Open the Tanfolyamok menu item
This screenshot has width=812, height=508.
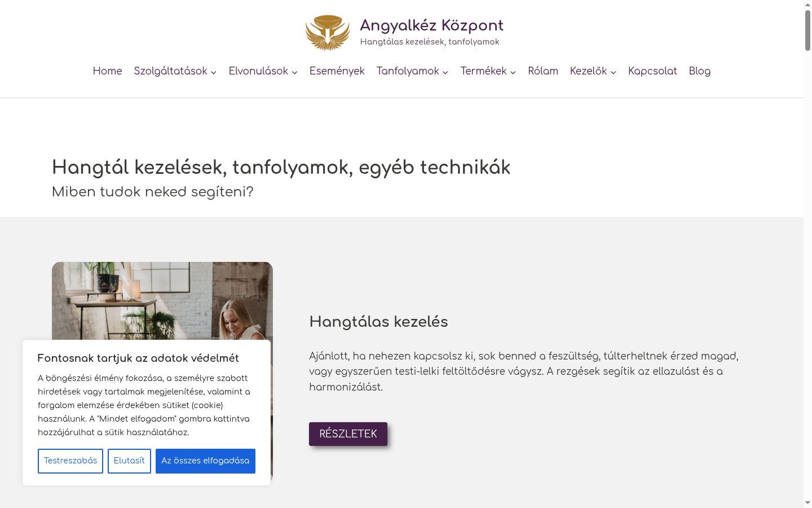pyautogui.click(x=408, y=71)
